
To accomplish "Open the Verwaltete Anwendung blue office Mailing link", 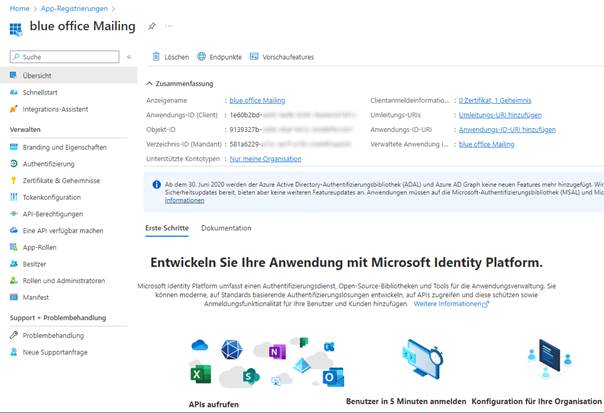I will 487,144.
